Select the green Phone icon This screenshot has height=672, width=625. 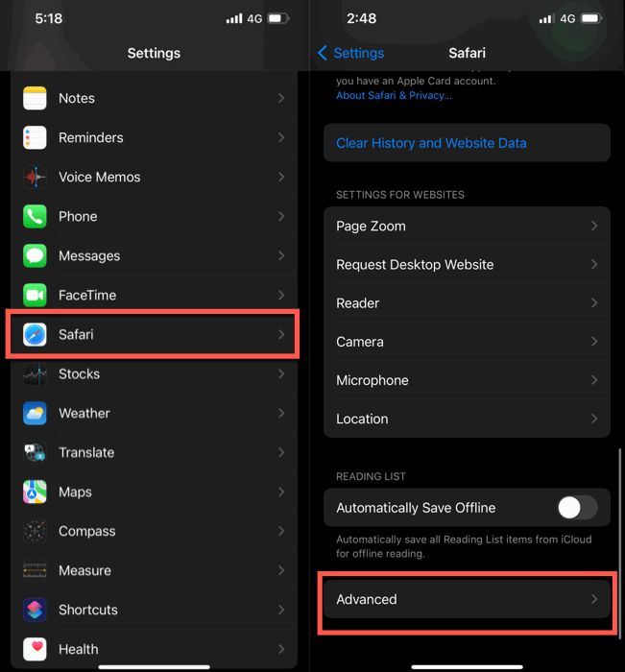tap(35, 216)
